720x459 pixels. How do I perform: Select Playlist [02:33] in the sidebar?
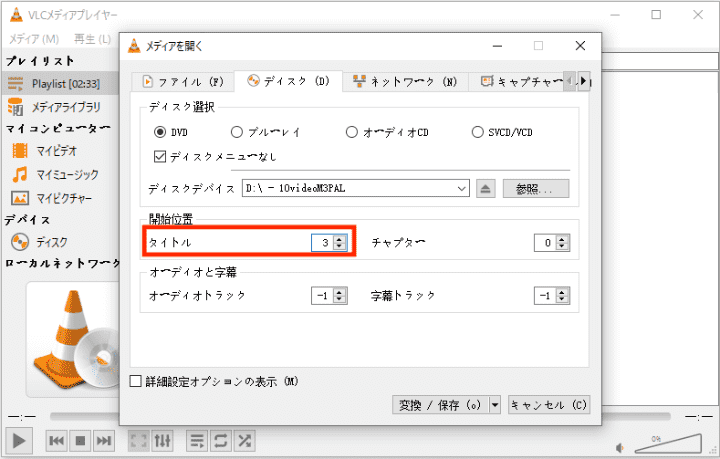point(61,84)
